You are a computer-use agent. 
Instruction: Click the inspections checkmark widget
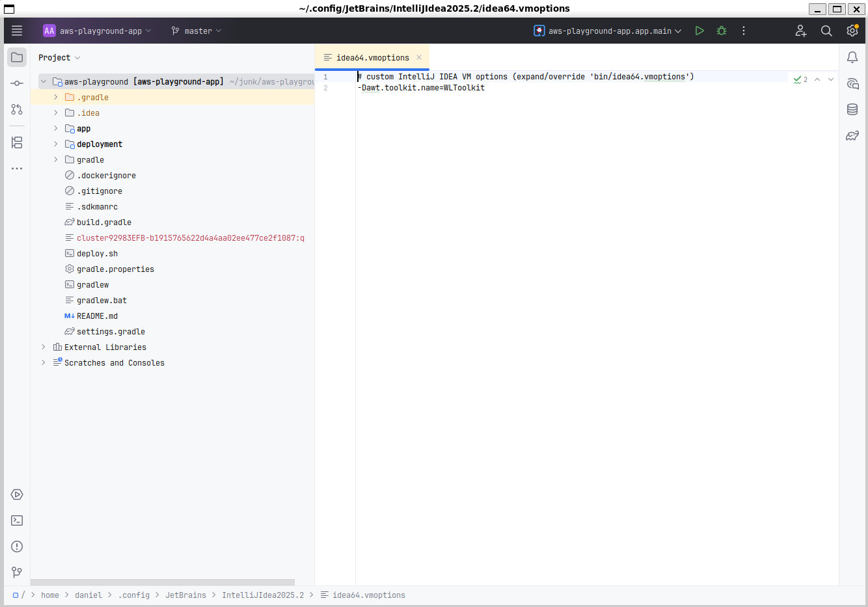pos(800,79)
